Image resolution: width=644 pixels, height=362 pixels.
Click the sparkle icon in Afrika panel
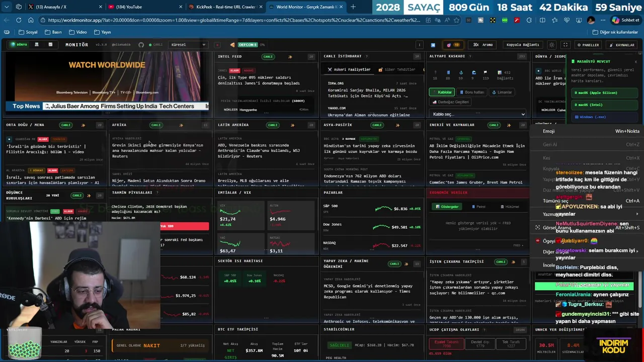(x=181, y=125)
